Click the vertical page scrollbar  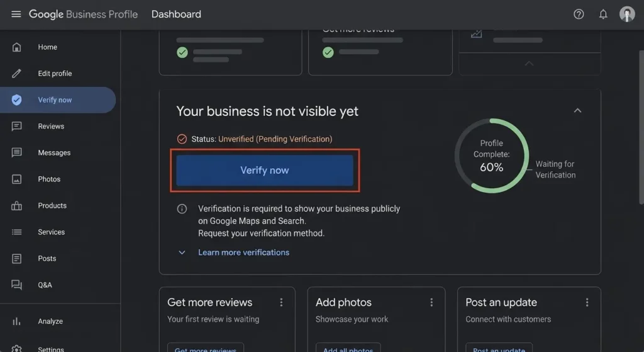pyautogui.click(x=641, y=127)
